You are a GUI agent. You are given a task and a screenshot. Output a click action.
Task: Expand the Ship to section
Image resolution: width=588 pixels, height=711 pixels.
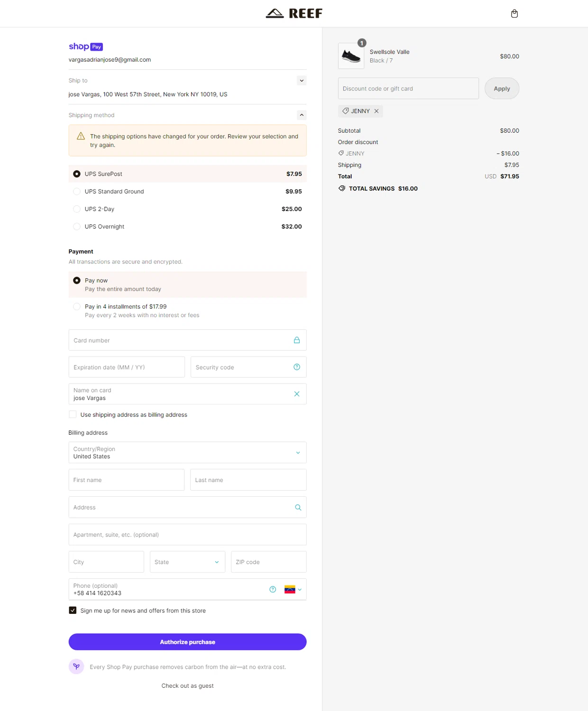coord(302,81)
